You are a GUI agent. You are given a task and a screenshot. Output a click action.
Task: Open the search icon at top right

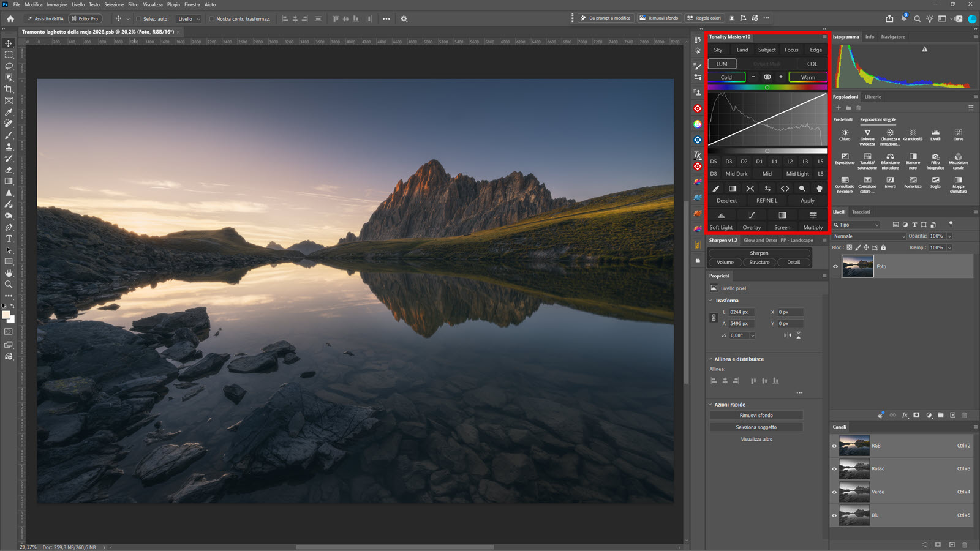917,18
